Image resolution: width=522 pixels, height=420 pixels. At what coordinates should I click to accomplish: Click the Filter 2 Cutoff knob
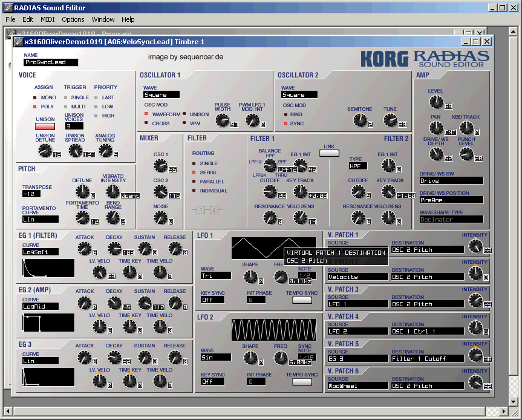click(358, 192)
